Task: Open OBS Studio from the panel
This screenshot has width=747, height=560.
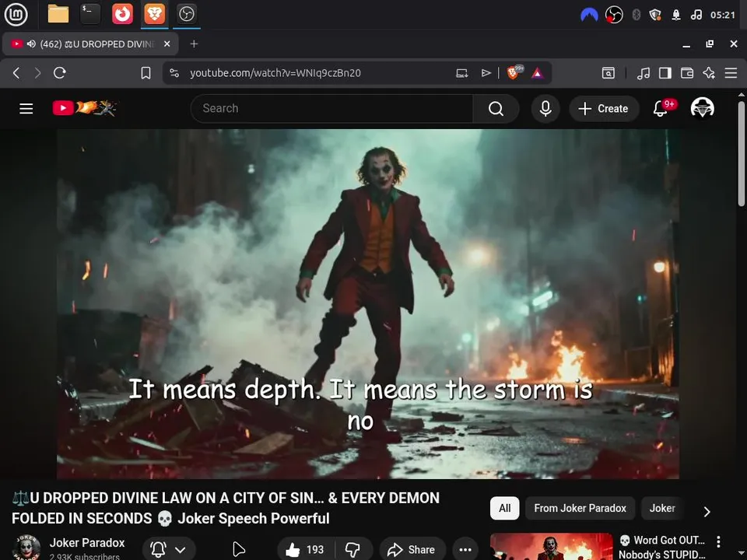Action: (x=186, y=14)
